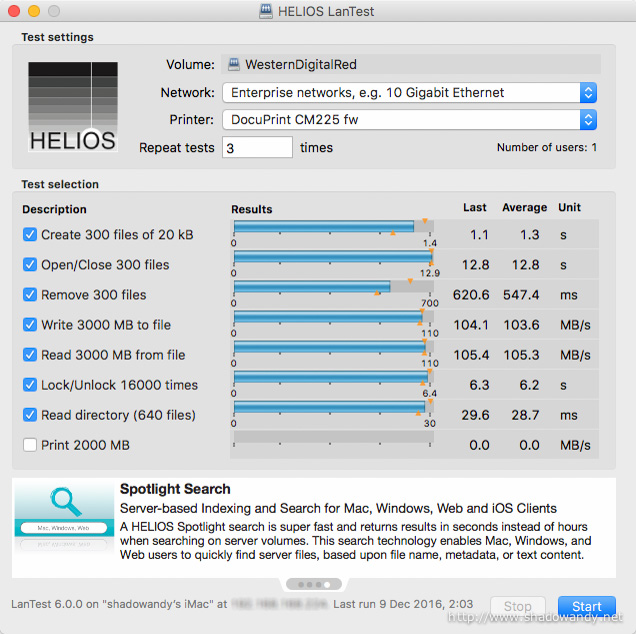Click the WesternDigitalRed volume drive icon
Viewport: 636px width, 634px height.
point(234,64)
